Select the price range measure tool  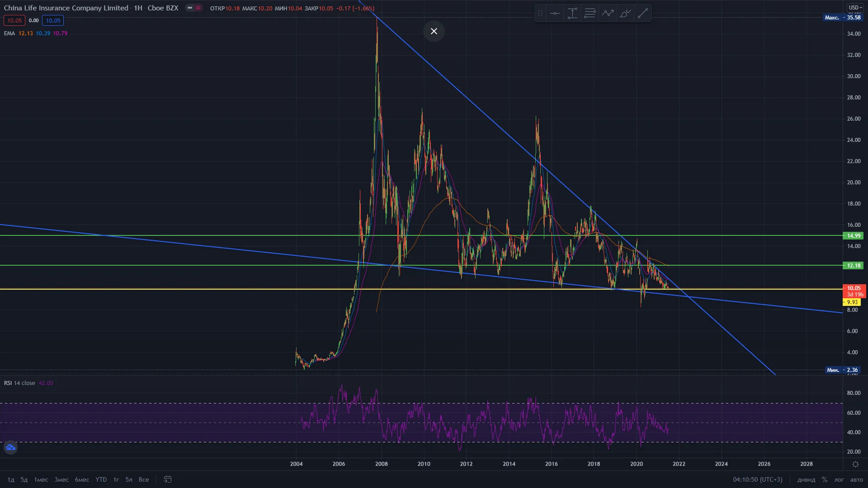tap(572, 14)
